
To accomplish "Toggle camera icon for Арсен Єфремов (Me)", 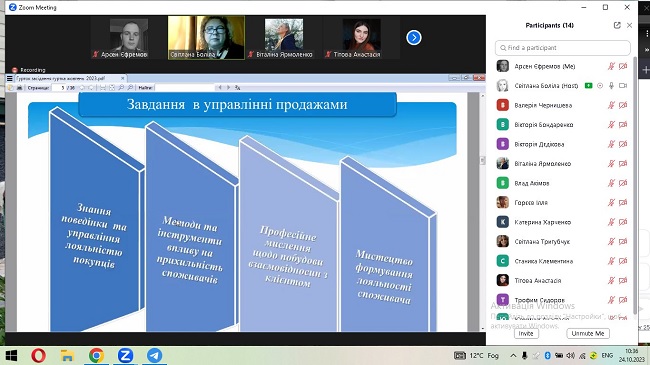I will click(623, 66).
